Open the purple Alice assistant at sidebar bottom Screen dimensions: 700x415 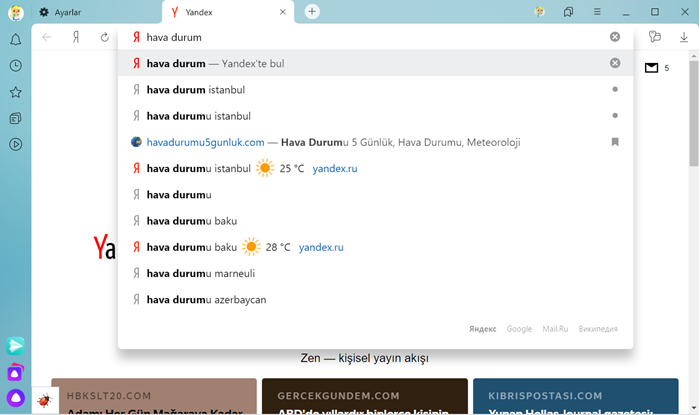coord(16,398)
